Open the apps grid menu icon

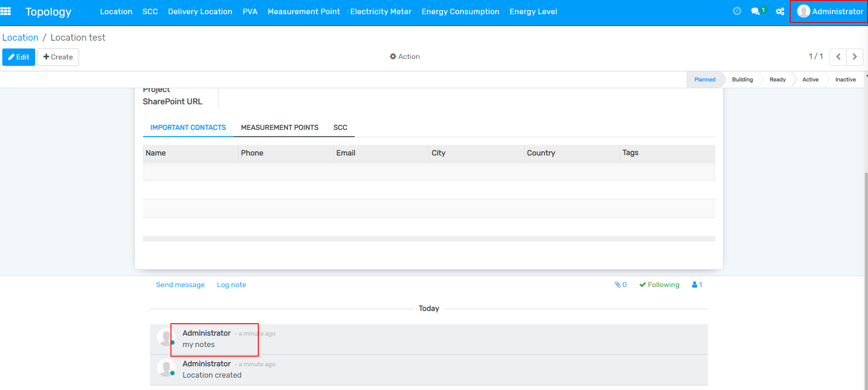point(6,11)
